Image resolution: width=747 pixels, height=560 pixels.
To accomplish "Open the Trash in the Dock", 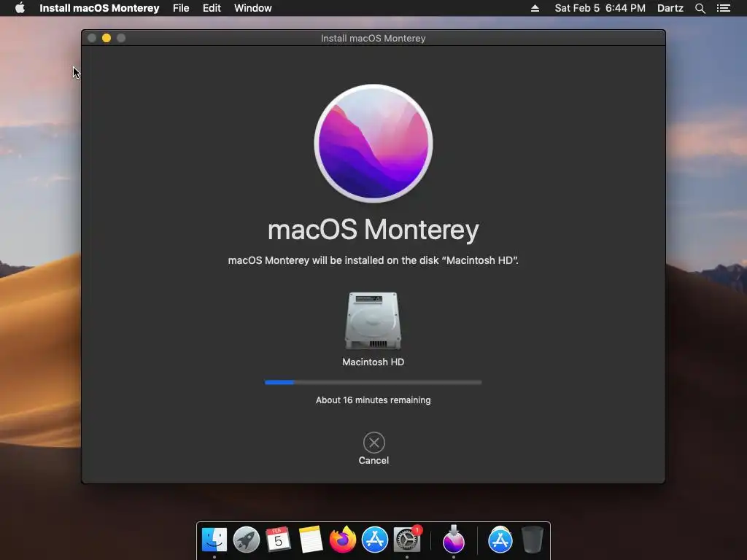I will click(532, 540).
